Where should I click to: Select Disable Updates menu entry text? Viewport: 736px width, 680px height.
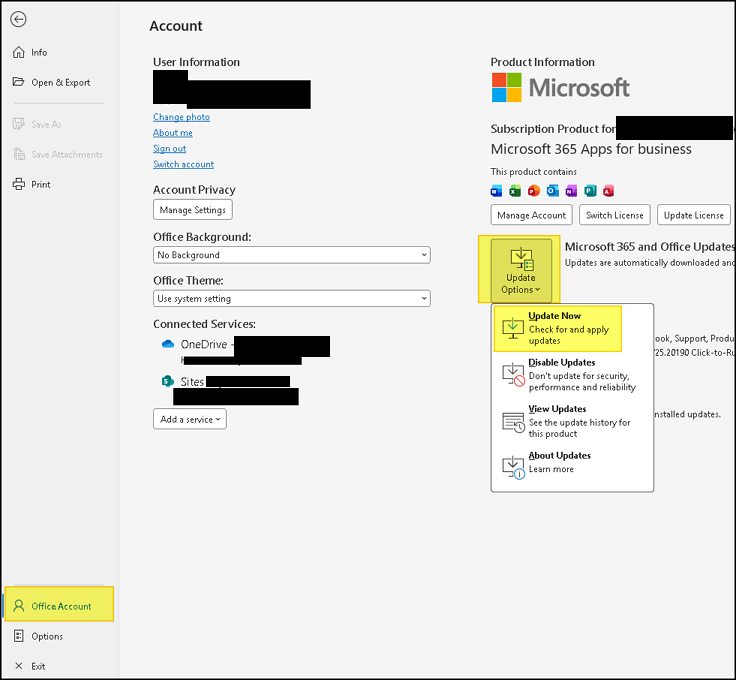point(561,362)
